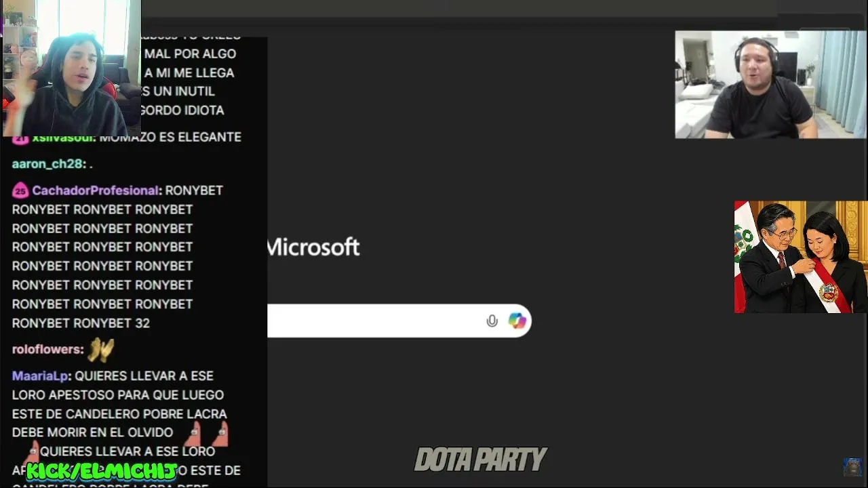The width and height of the screenshot is (868, 488).
Task: Select the headphone guest webcam thumbnail
Action: [x=770, y=85]
